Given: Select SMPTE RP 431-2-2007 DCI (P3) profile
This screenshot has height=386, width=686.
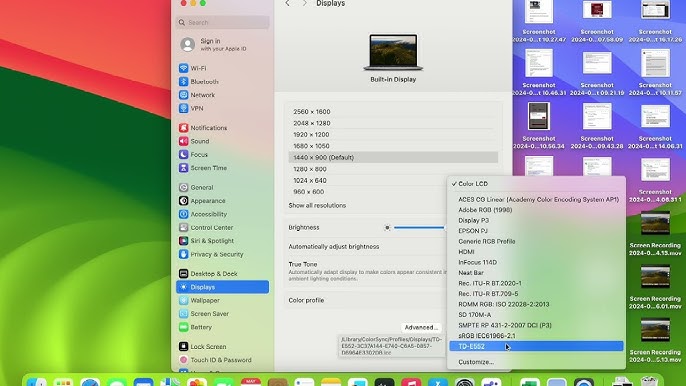Looking at the screenshot, I should pos(536,326).
